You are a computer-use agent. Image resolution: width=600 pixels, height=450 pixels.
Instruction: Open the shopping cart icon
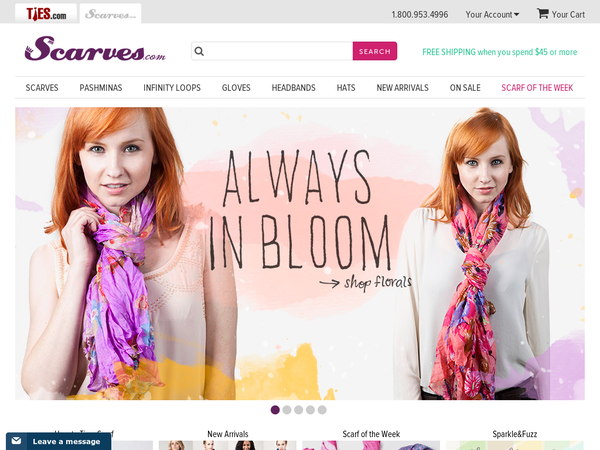pos(543,14)
